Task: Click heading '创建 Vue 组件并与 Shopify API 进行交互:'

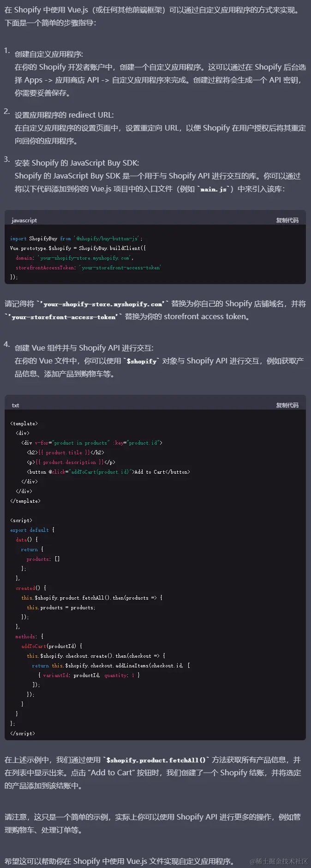Action: point(84,348)
